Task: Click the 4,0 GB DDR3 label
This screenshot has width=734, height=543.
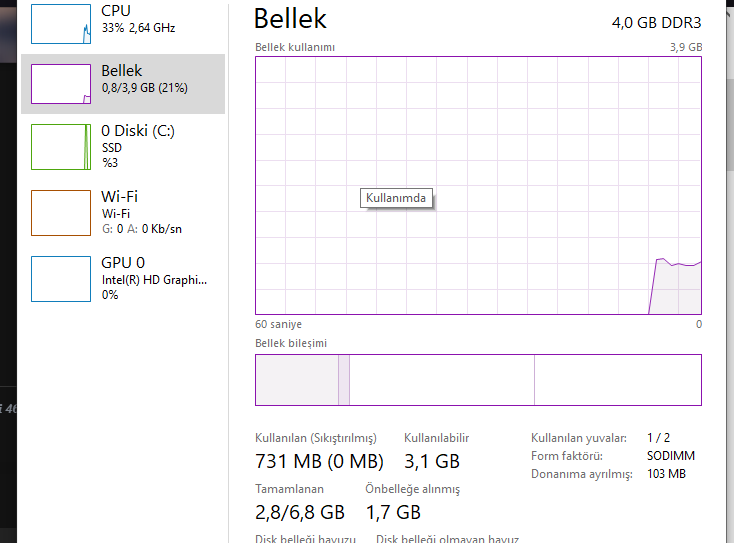Action: click(x=656, y=22)
